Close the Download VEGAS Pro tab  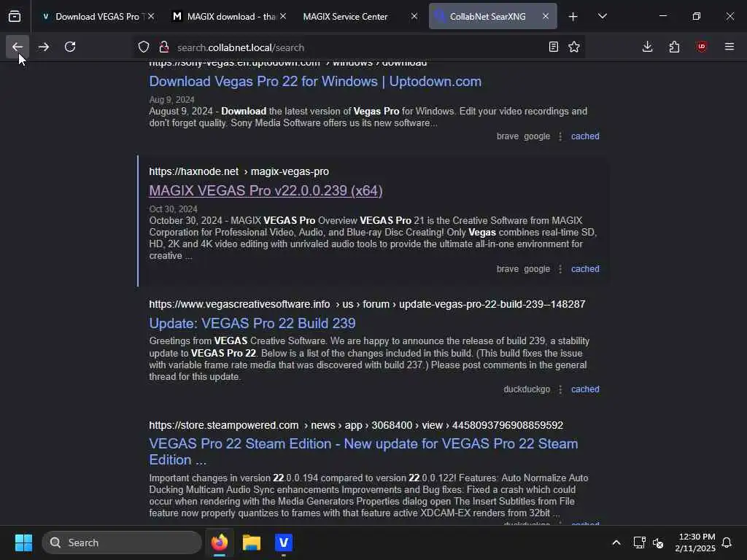151,16
